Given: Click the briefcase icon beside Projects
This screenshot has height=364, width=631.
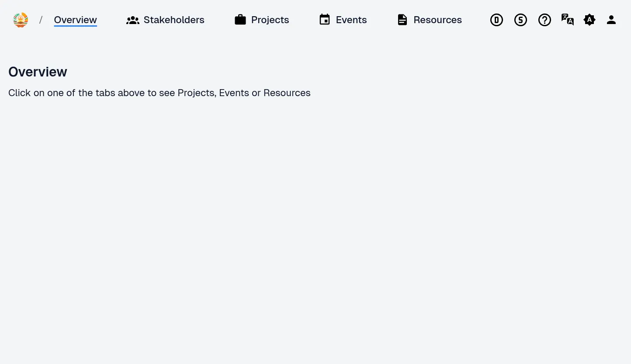Looking at the screenshot, I should point(240,20).
